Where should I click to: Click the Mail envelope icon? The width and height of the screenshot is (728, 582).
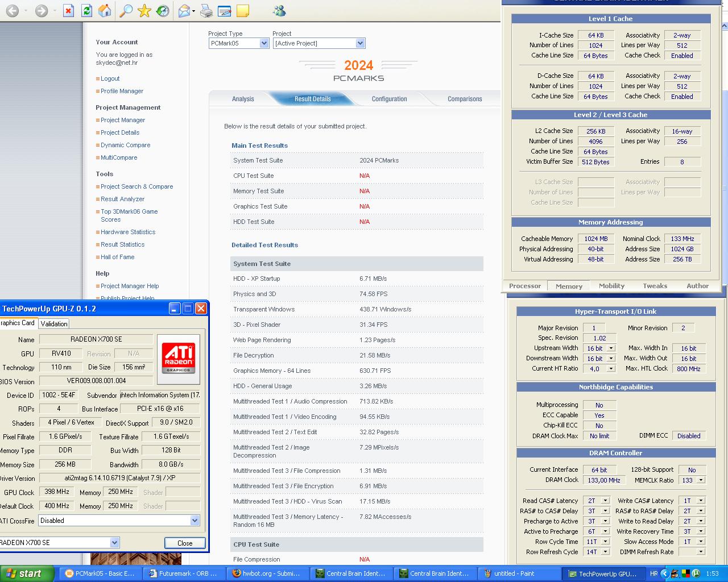pyautogui.click(x=184, y=11)
